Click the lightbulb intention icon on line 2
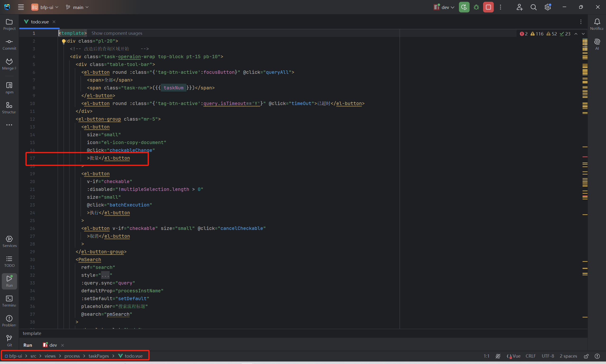This screenshot has width=606, height=364. 64,41
